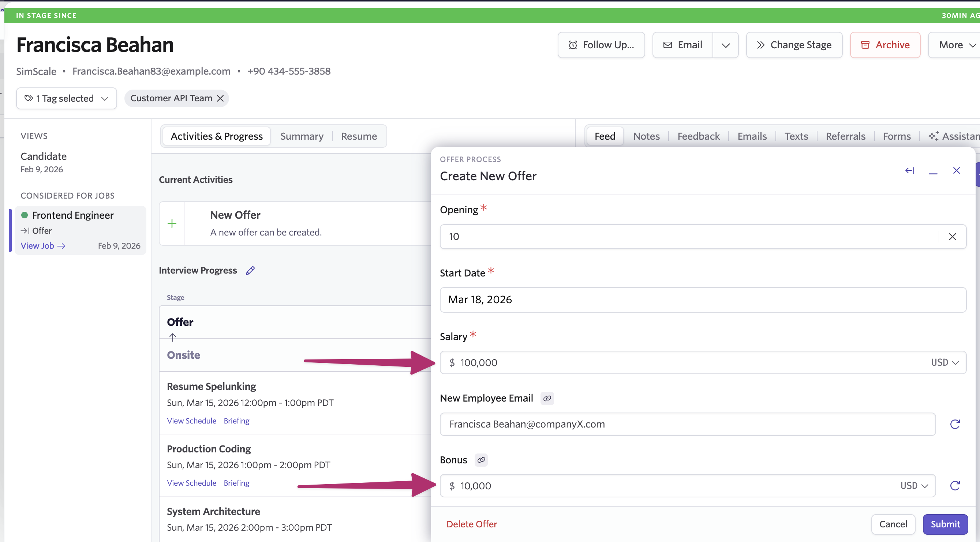
Task: Click the Submit button
Action: (x=945, y=524)
